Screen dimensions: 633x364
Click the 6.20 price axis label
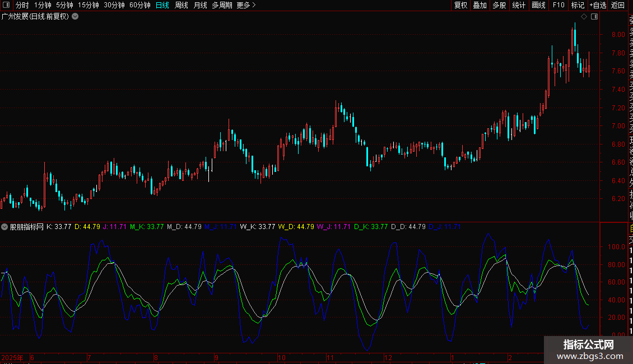point(618,199)
